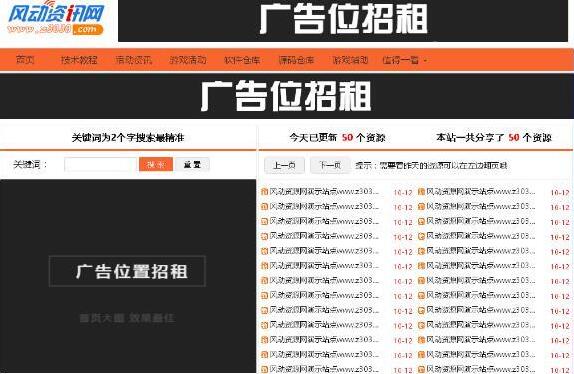Viewport: 574px width, 374px height.
Task: Click the 风动资讯网 site logo
Action: 56,19
